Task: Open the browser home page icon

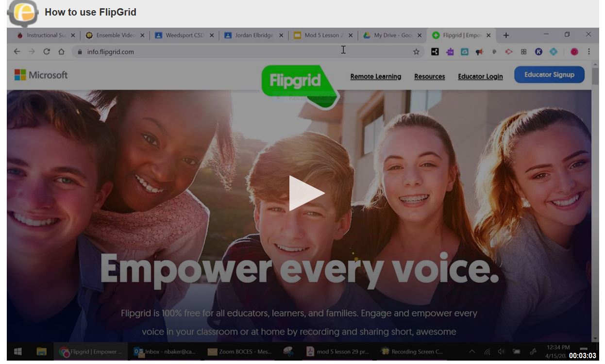Action: (61, 51)
